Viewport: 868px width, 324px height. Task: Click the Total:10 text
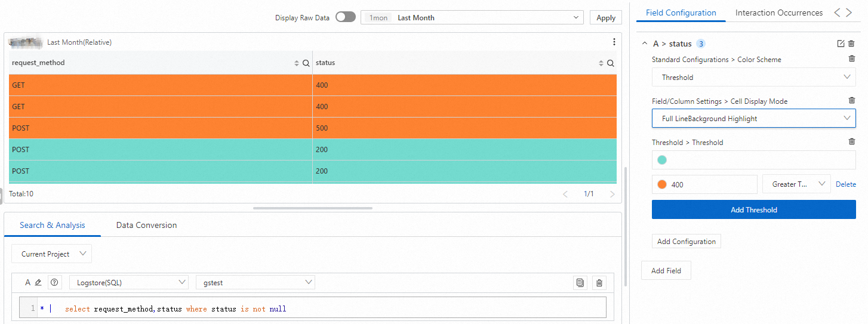click(x=21, y=194)
